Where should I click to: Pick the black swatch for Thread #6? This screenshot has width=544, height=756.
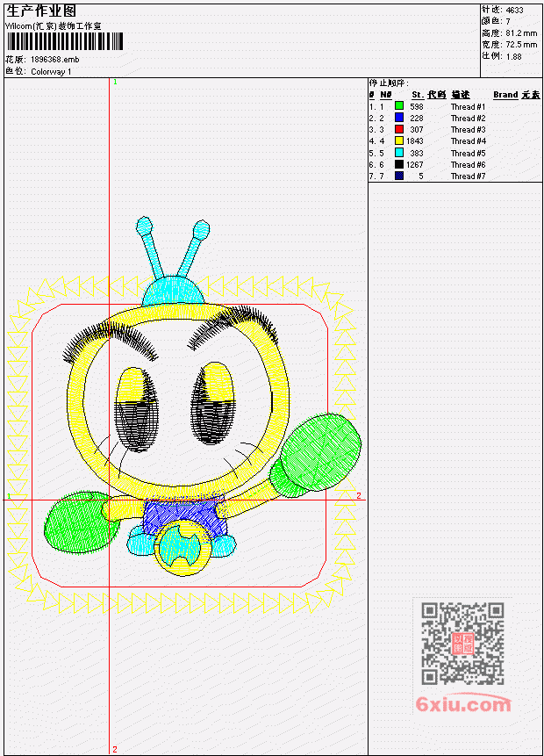coord(399,164)
